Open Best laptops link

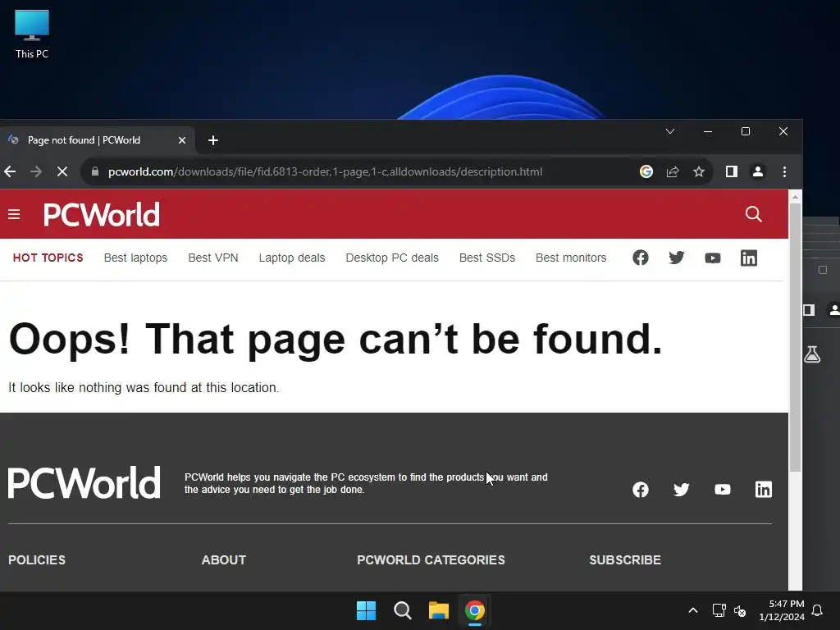135,258
